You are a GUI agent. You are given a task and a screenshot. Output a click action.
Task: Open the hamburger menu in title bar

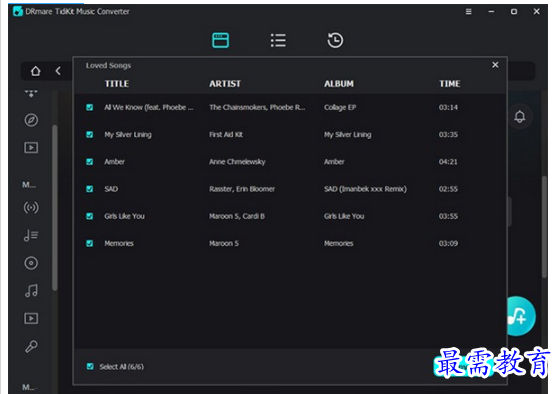click(x=468, y=11)
